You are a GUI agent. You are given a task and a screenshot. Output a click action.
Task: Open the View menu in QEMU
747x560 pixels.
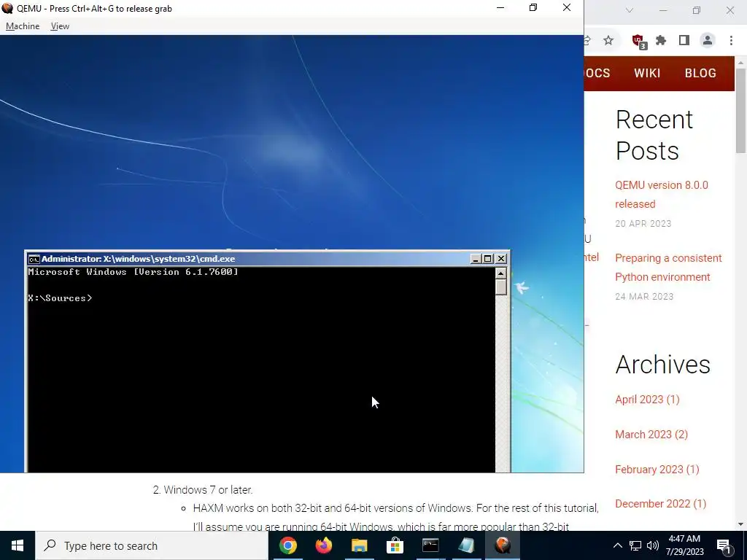coord(60,26)
